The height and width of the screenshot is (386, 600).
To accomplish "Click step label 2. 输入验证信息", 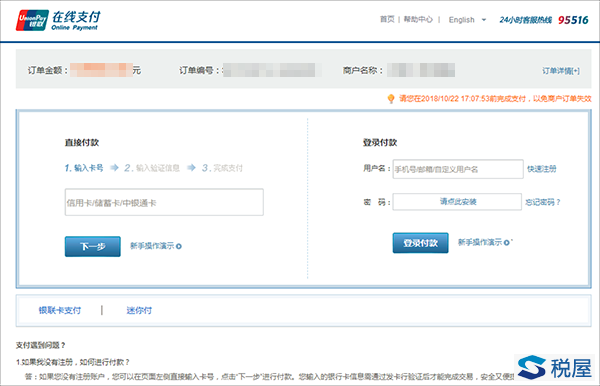I will tap(152, 168).
